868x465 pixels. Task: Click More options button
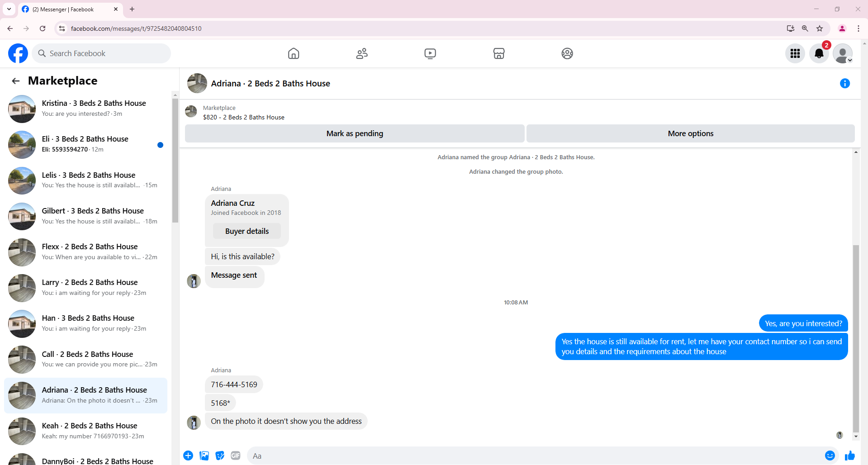pyautogui.click(x=691, y=133)
